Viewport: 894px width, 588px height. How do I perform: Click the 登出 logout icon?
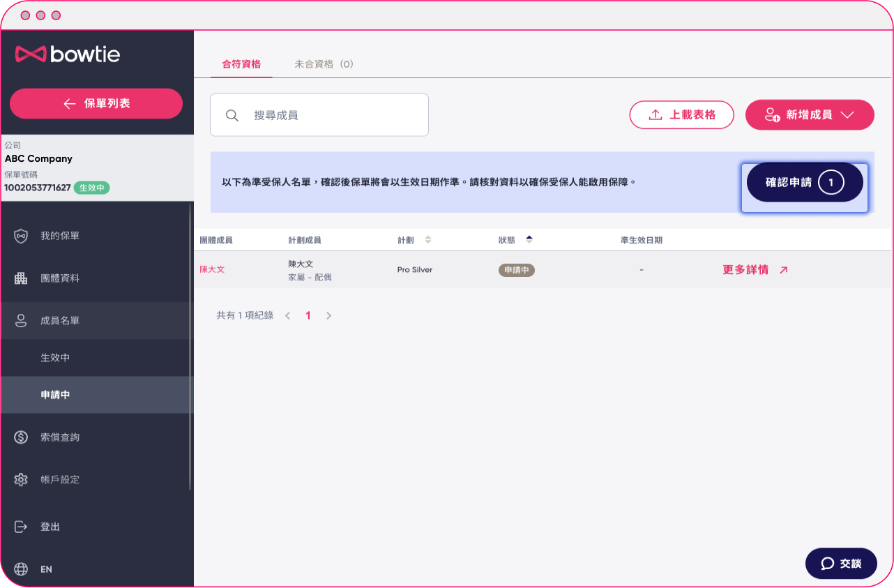coord(21,527)
